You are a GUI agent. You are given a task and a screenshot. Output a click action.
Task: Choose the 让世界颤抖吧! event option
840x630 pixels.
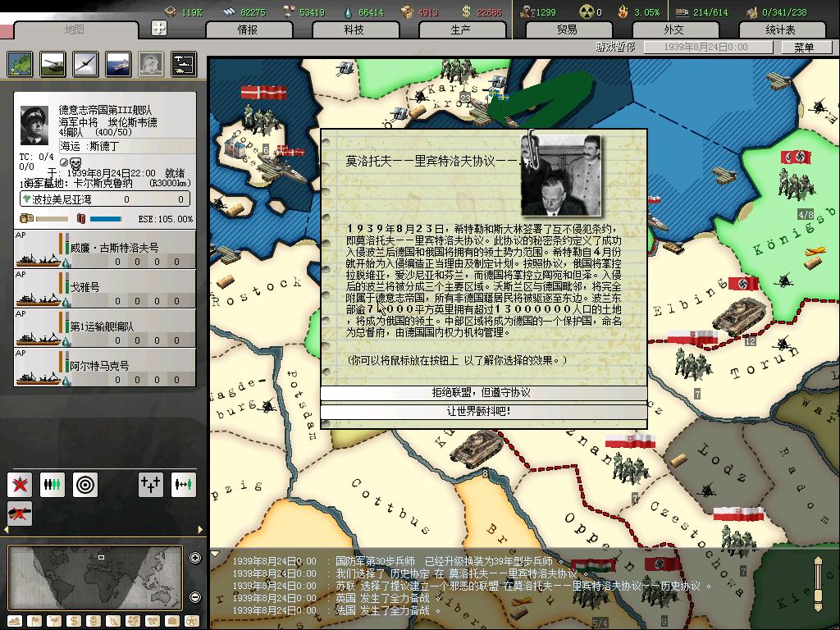pos(483,411)
